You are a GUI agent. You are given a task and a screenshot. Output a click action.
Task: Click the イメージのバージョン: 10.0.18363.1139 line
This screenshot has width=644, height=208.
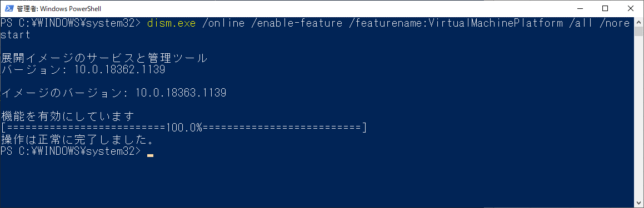[114, 93]
